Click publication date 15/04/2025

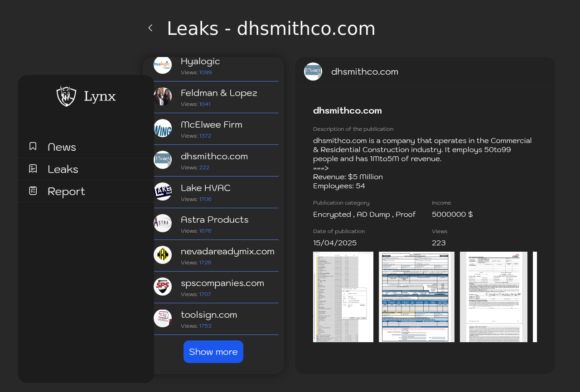tap(335, 243)
